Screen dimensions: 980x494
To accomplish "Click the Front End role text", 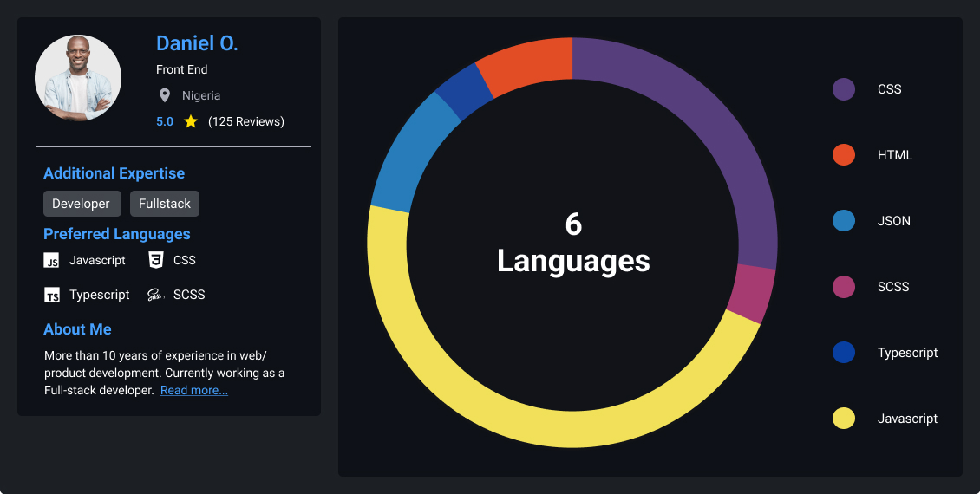I will (182, 69).
